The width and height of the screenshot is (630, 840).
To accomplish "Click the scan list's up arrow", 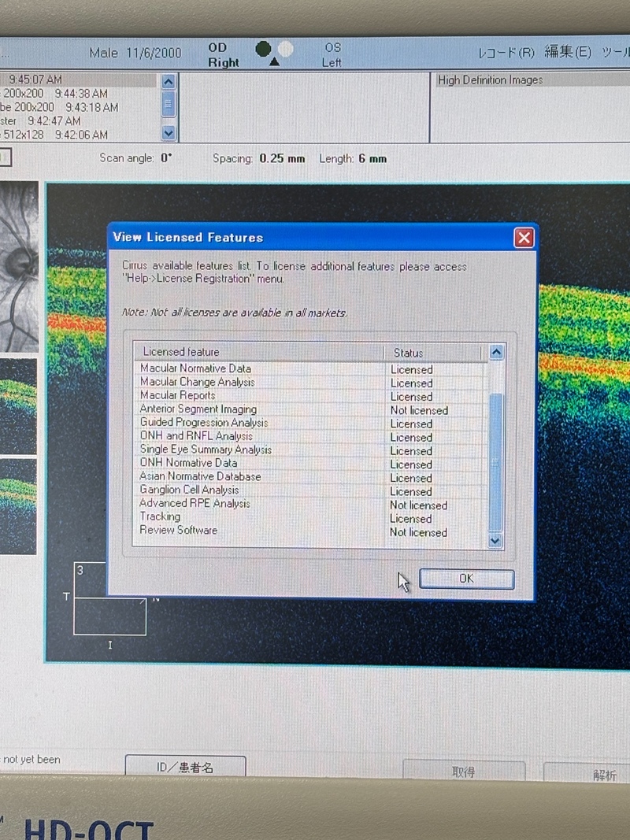I will [x=169, y=82].
